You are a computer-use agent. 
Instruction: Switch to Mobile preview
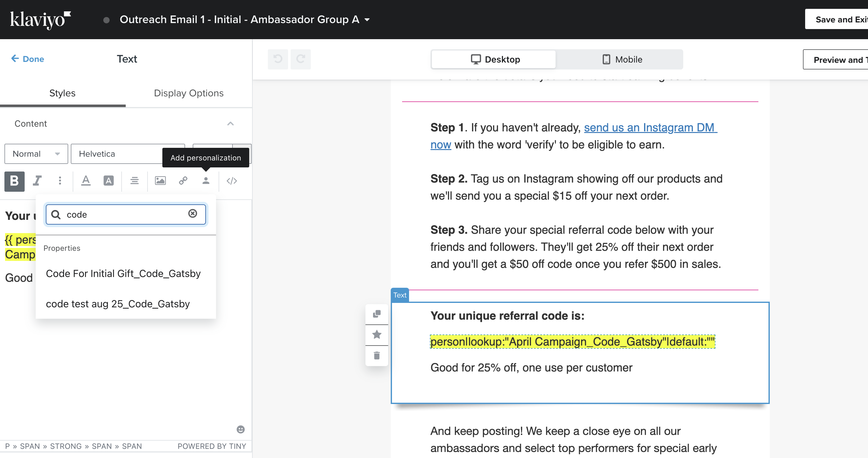click(x=622, y=59)
